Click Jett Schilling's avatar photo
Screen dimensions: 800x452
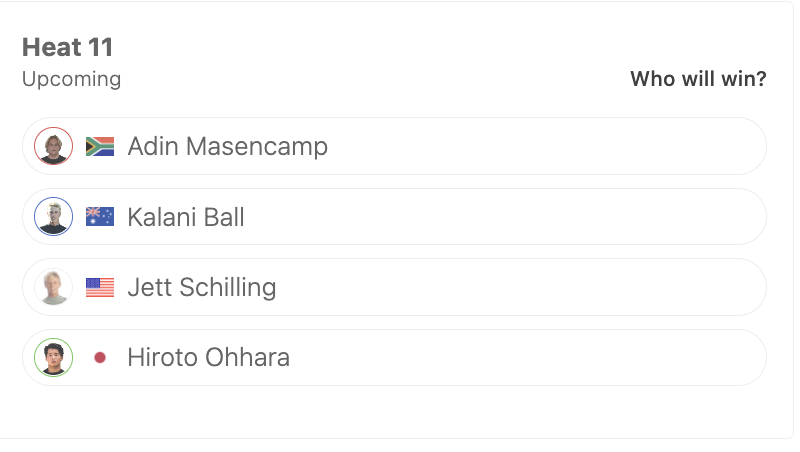[54, 287]
